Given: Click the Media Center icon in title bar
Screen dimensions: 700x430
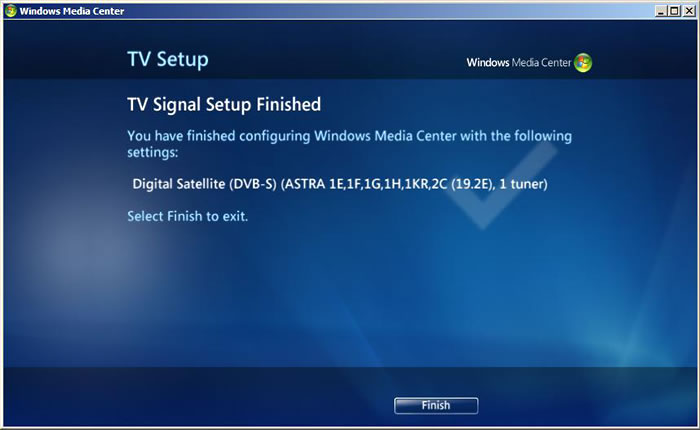Looking at the screenshot, I should 11,11.
